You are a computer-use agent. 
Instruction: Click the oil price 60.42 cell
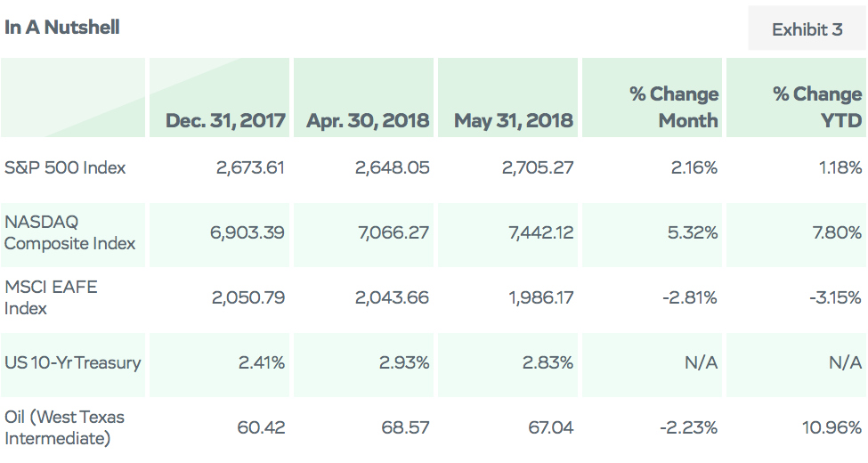point(261,427)
